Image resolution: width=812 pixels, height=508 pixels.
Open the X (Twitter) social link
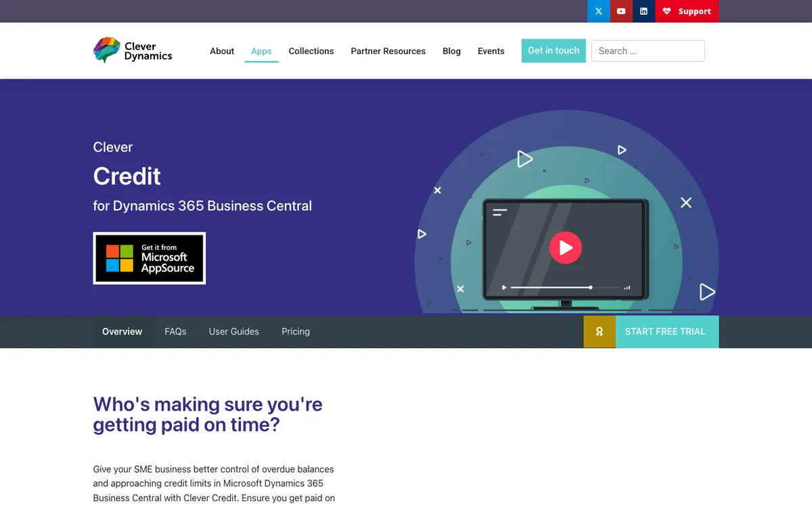599,12
